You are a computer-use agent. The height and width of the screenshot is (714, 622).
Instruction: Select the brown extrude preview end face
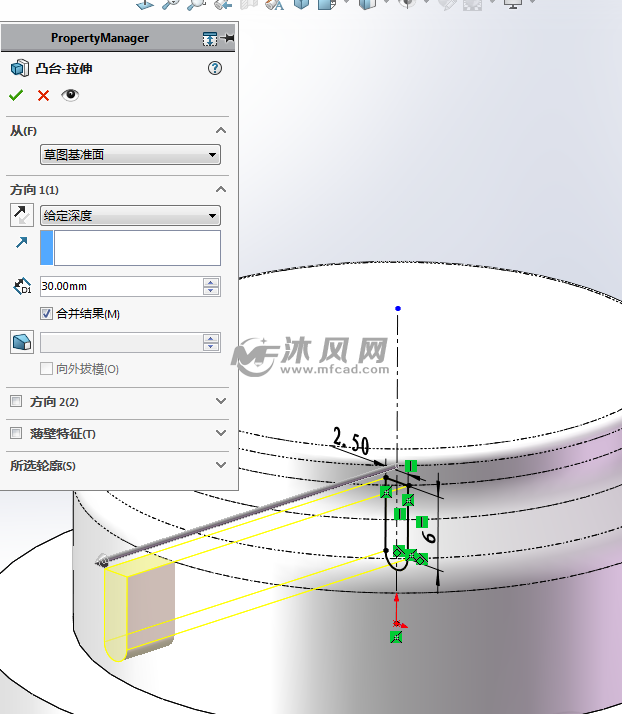151,601
